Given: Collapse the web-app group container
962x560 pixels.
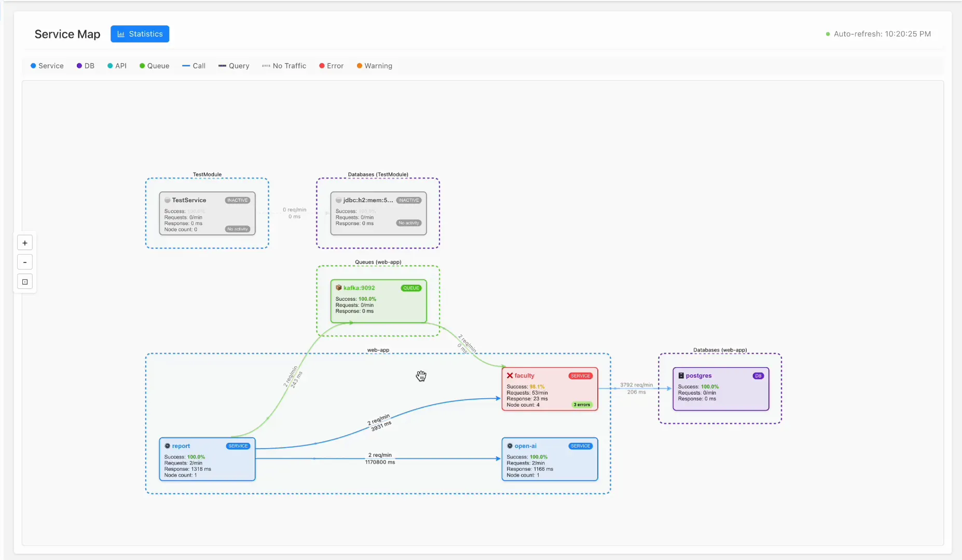Looking at the screenshot, I should [x=378, y=350].
